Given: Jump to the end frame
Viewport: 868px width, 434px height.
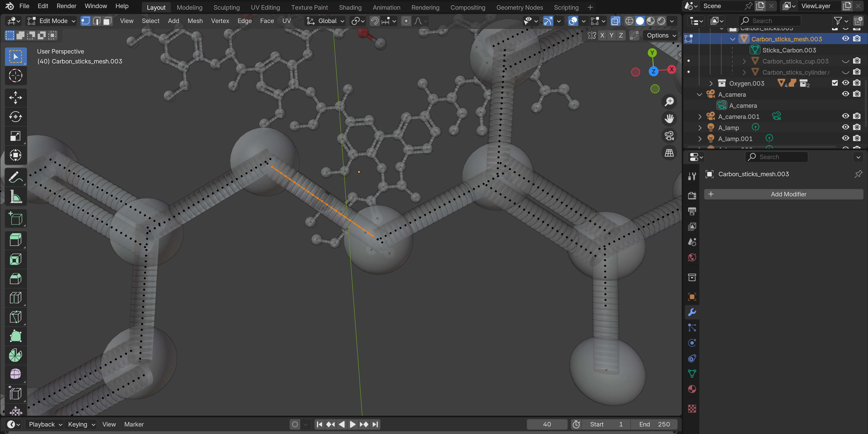Looking at the screenshot, I should pyautogui.click(x=375, y=424).
